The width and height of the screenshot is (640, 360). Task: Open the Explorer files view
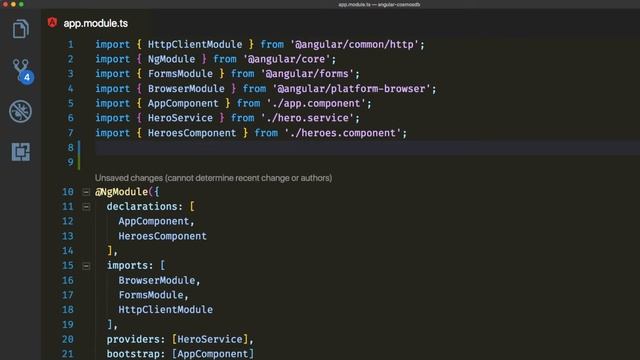tap(20, 29)
